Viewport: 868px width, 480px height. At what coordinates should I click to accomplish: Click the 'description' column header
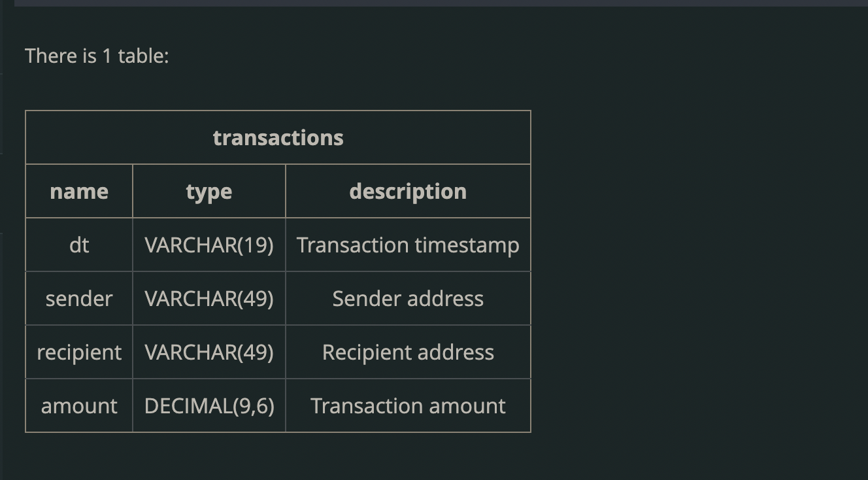408,192
